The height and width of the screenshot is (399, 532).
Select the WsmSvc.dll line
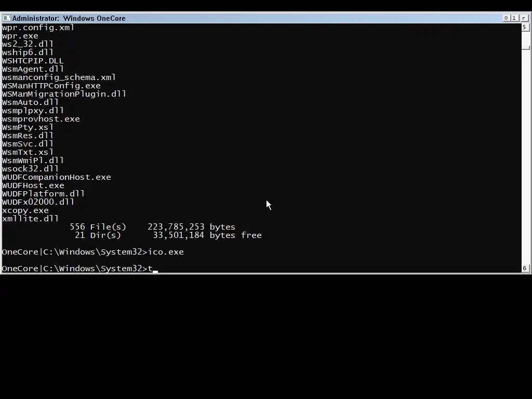(x=28, y=144)
